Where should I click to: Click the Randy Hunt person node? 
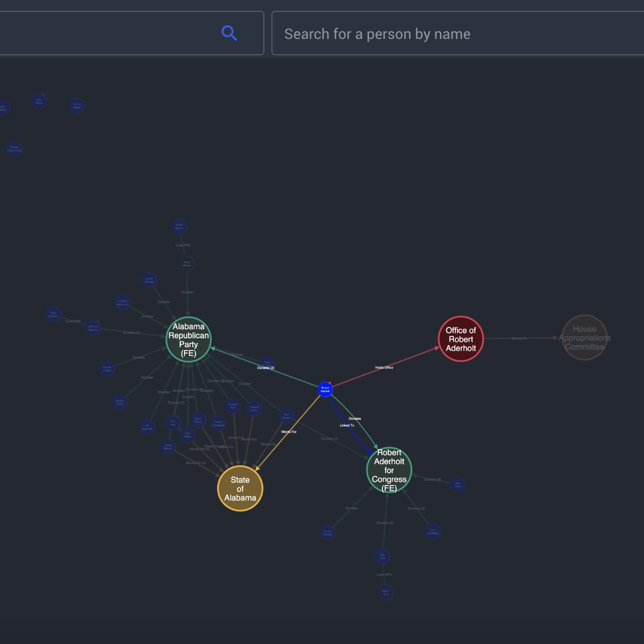click(386, 592)
